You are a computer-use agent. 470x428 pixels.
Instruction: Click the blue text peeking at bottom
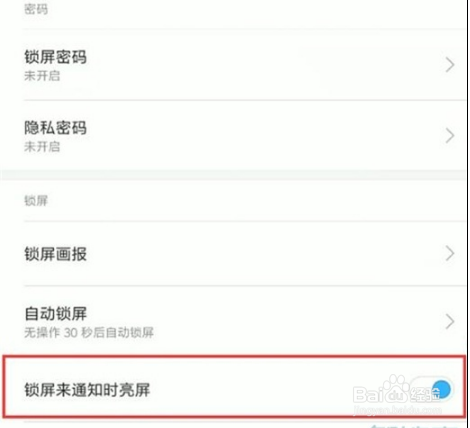click(413, 426)
